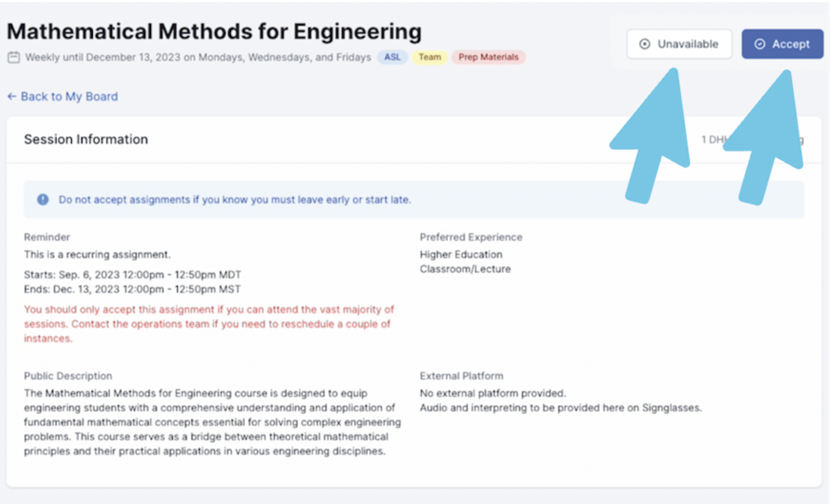The width and height of the screenshot is (830, 504).
Task: Select the Prep Materials tag
Action: coord(488,57)
